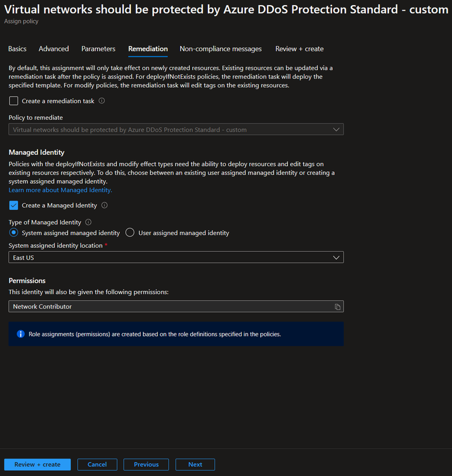
Task: Open the System assigned identity location dropdown
Action: [176, 257]
